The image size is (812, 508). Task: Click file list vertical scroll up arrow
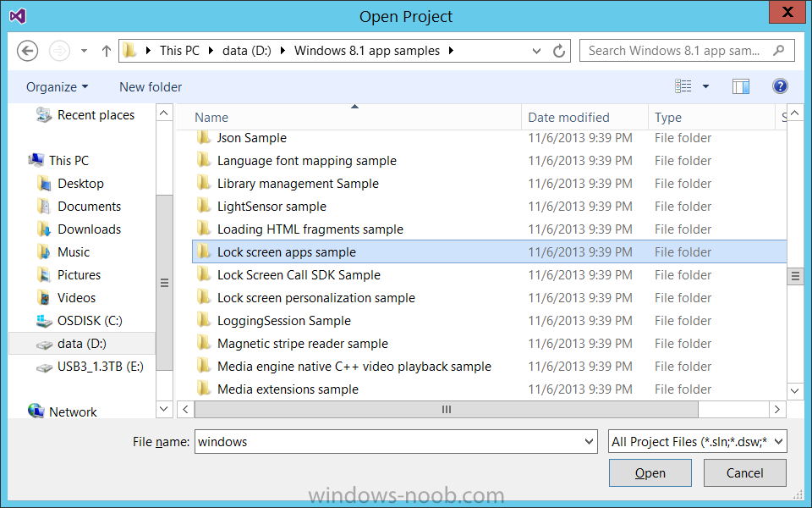(795, 113)
